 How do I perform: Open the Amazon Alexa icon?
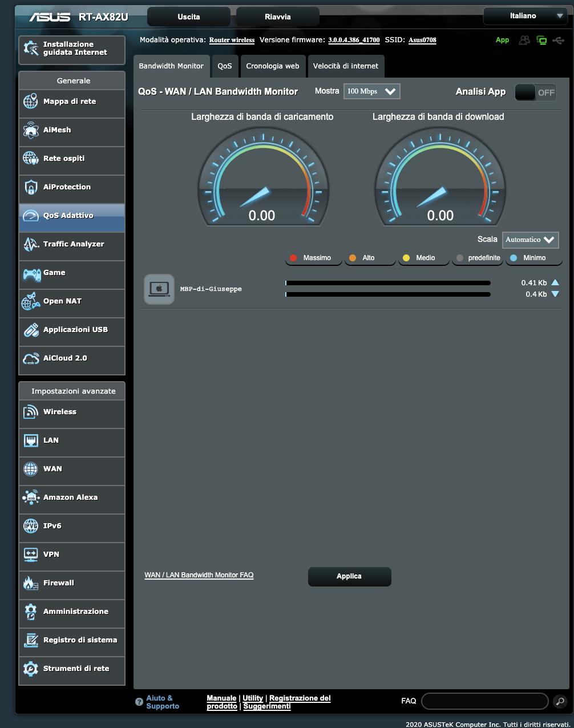pyautogui.click(x=31, y=498)
